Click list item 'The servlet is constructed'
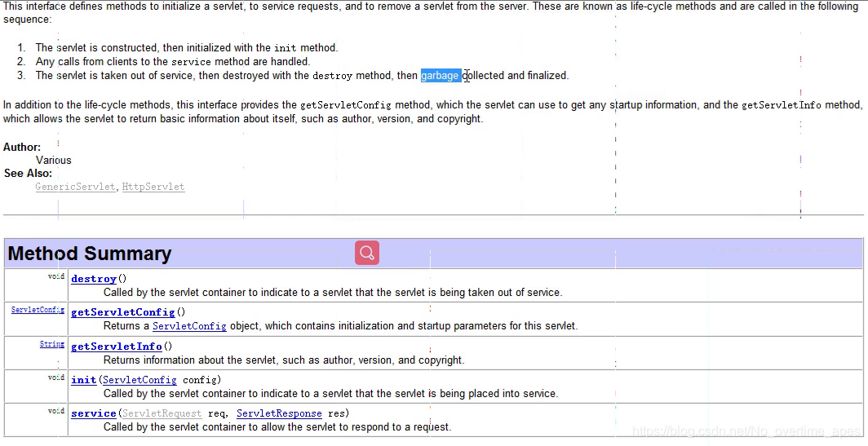The height and width of the screenshot is (446, 868). click(96, 47)
